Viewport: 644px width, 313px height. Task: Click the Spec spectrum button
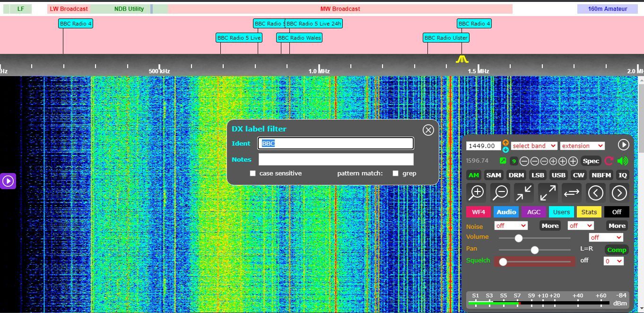pyautogui.click(x=591, y=161)
